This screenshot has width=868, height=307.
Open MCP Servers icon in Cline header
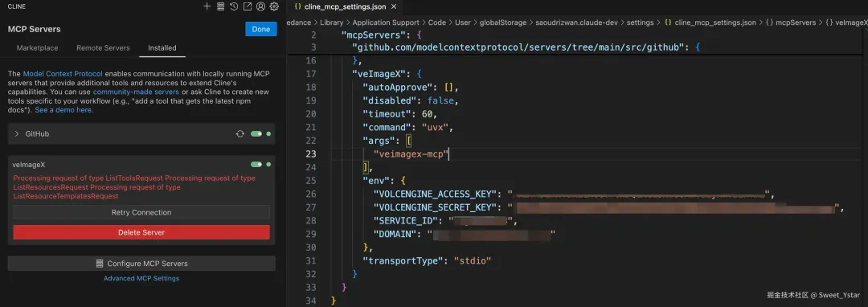click(x=220, y=6)
